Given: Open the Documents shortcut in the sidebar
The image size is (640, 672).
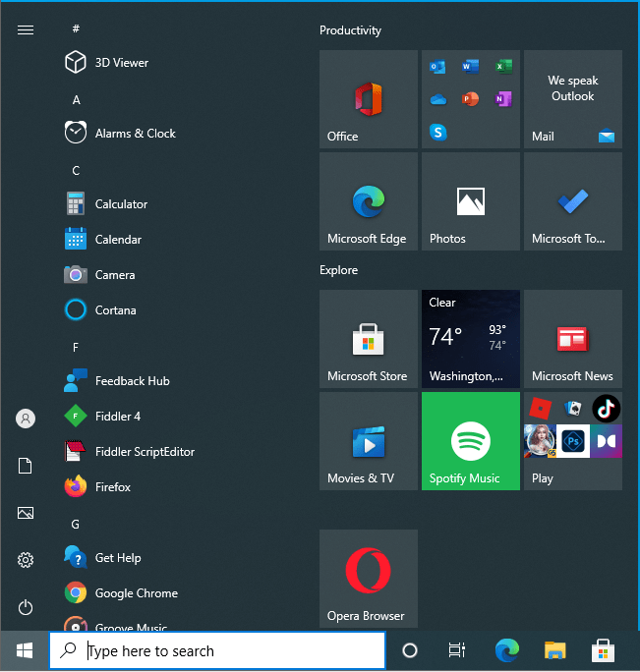Looking at the screenshot, I should pos(26,466).
